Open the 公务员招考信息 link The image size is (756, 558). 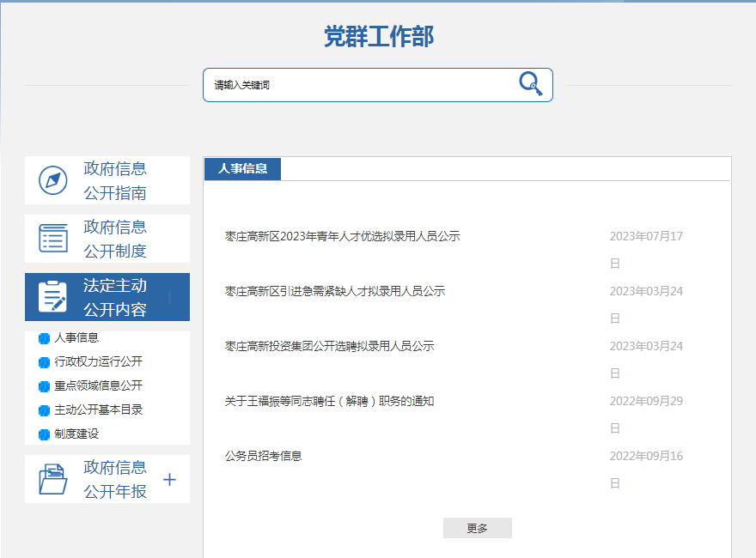click(x=263, y=456)
